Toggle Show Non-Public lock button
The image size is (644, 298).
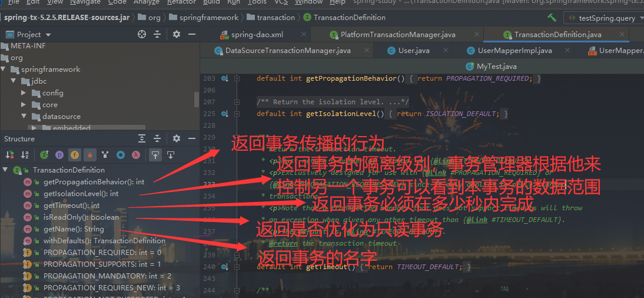89,155
